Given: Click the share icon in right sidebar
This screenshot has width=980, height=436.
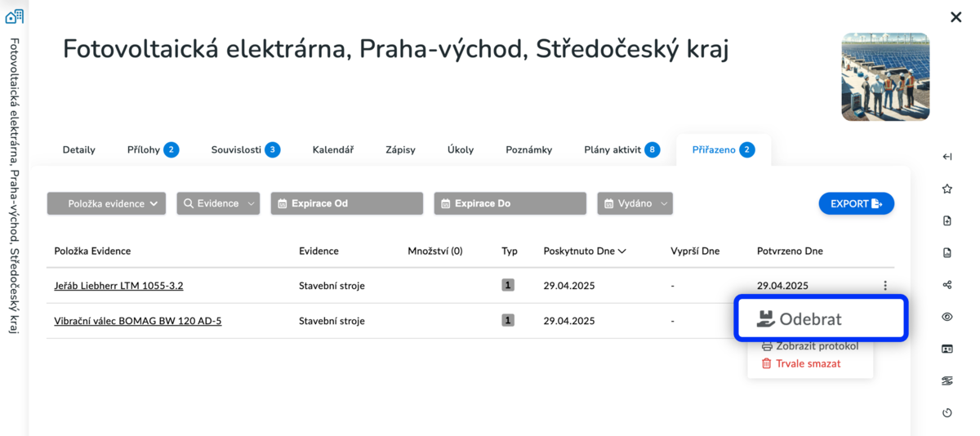Looking at the screenshot, I should pyautogui.click(x=947, y=285).
